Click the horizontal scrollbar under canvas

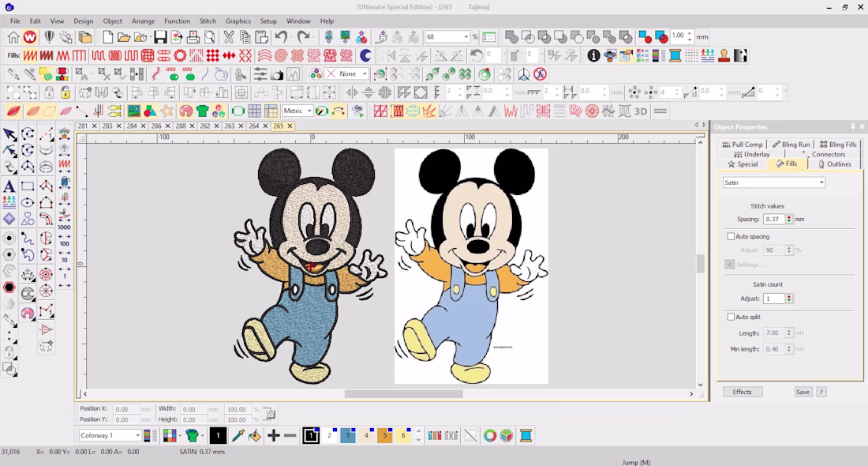403,394
